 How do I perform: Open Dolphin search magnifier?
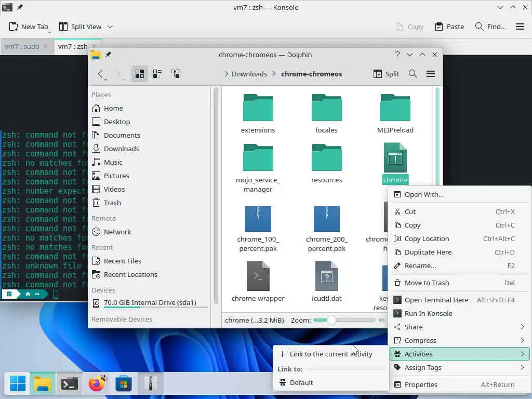pyautogui.click(x=413, y=74)
